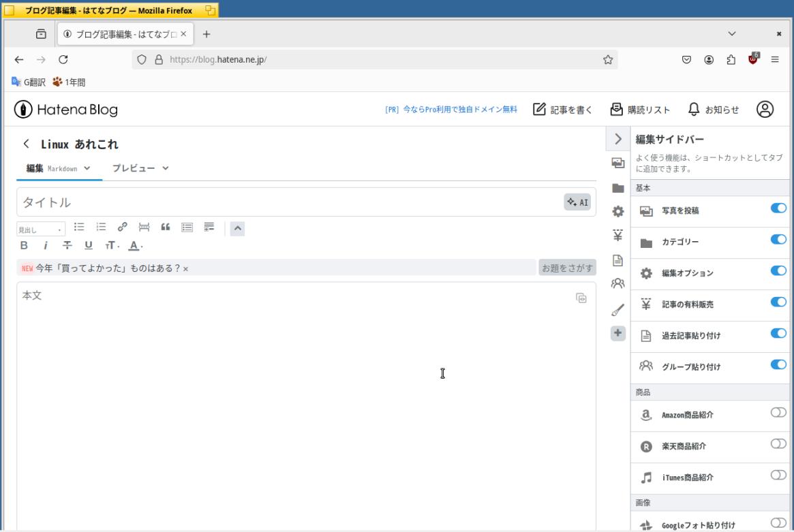Open the edit options gear tab in the sidebar strip
794x532 pixels.
[617, 211]
